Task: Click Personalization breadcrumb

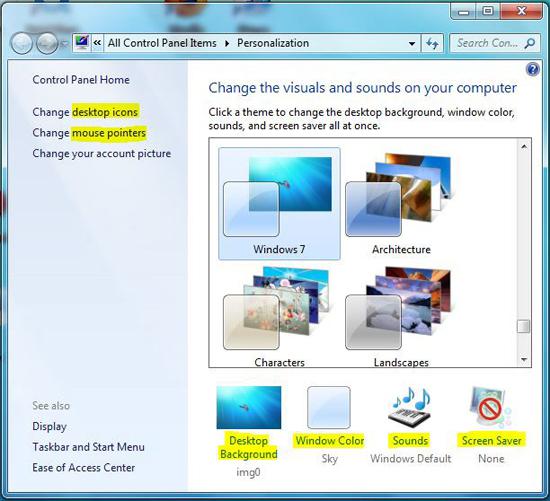Action: click(273, 43)
